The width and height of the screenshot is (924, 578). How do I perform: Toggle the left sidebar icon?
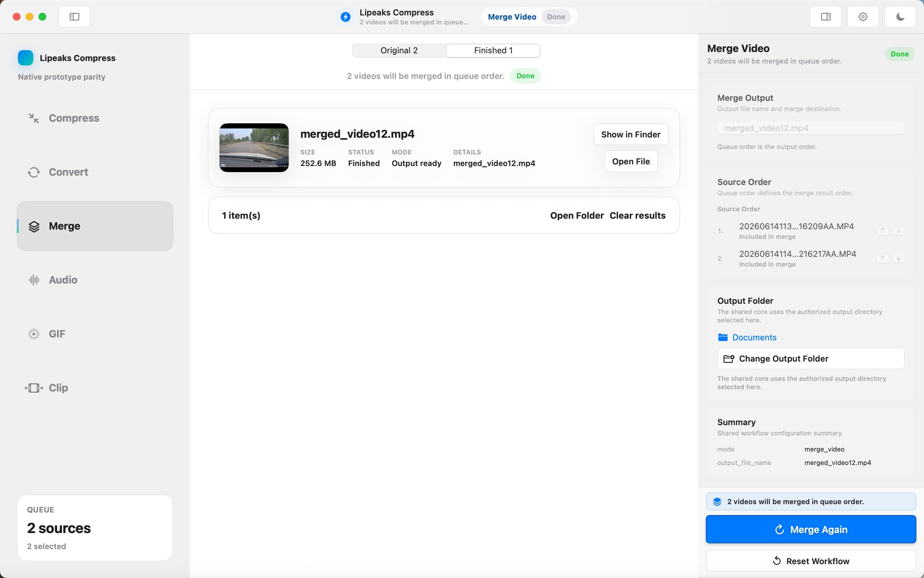[74, 17]
